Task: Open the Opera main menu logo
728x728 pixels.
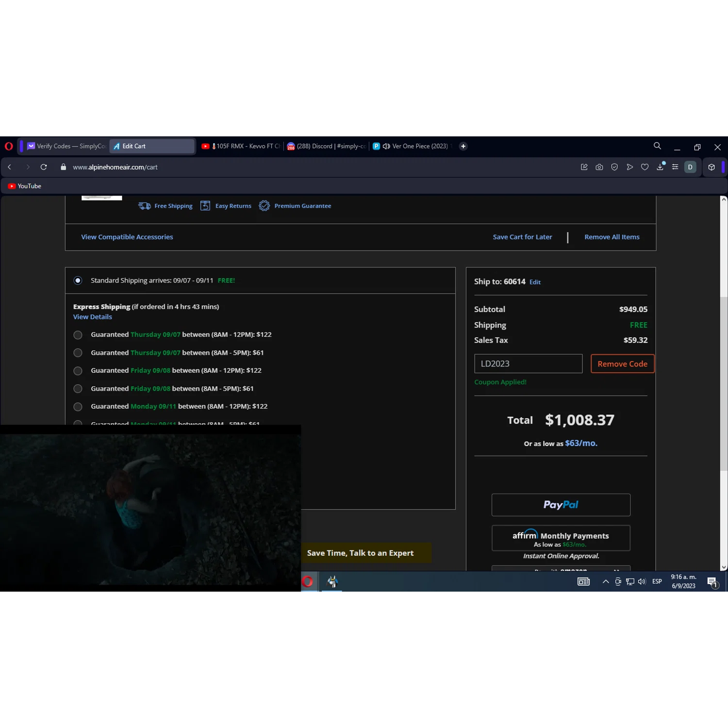Action: pos(9,146)
